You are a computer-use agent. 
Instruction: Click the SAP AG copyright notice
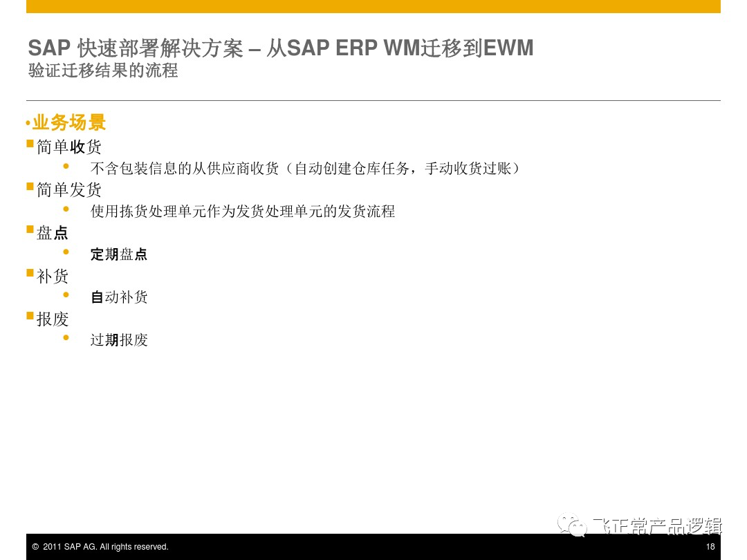100,547
